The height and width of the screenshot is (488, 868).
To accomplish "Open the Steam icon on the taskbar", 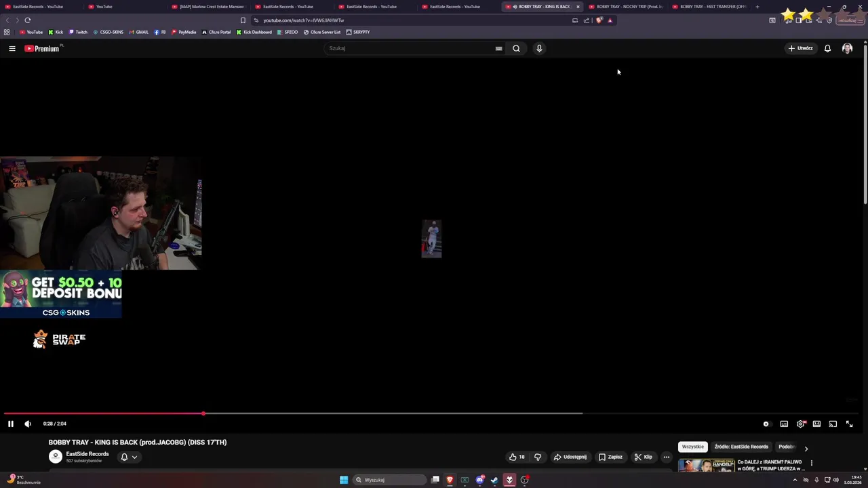I will [494, 480].
